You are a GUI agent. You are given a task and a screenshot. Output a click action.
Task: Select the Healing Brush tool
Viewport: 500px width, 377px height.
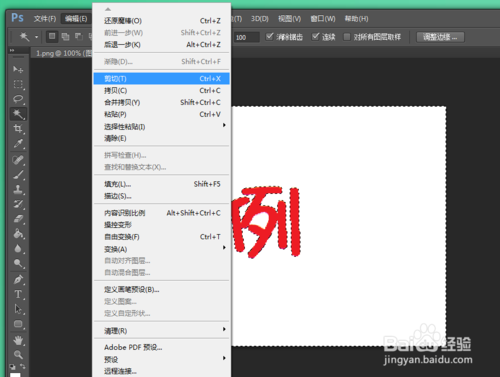18,160
